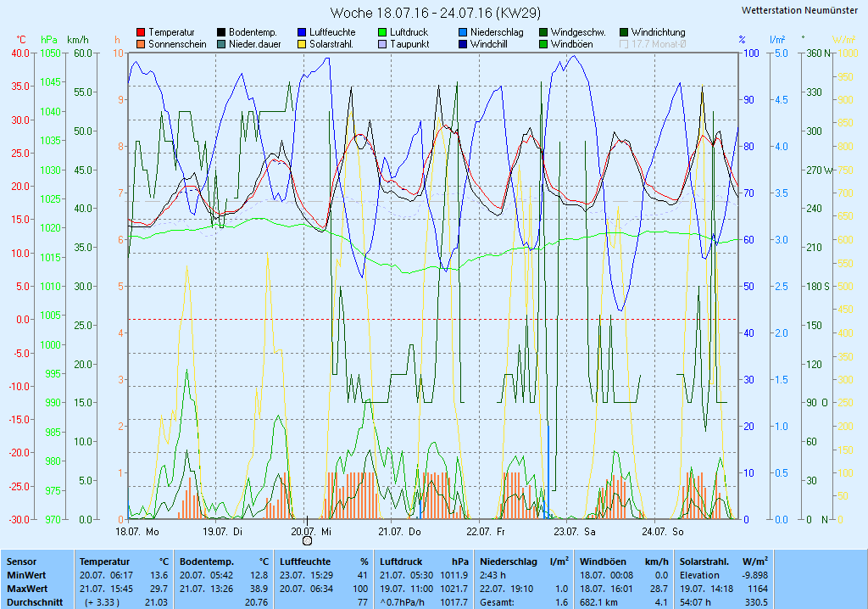Click the time marker icon below 20.07.
Image resolution: width=868 pixels, height=609 pixels.
307,541
